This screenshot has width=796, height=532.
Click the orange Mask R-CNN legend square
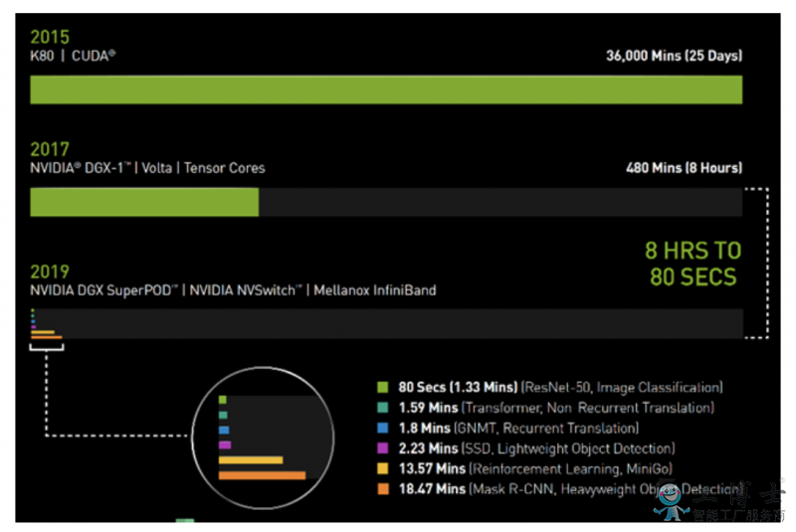pos(382,489)
